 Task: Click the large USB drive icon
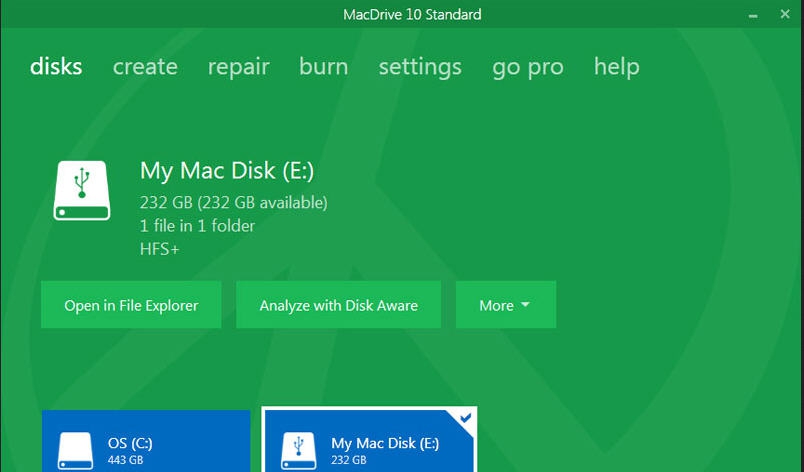pos(82,191)
